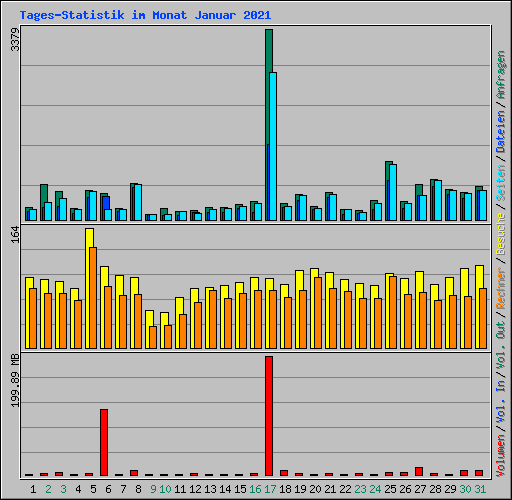Click day 27 on the x-axis
Image resolution: width=512 pixels, height=500 pixels.
tap(420, 489)
